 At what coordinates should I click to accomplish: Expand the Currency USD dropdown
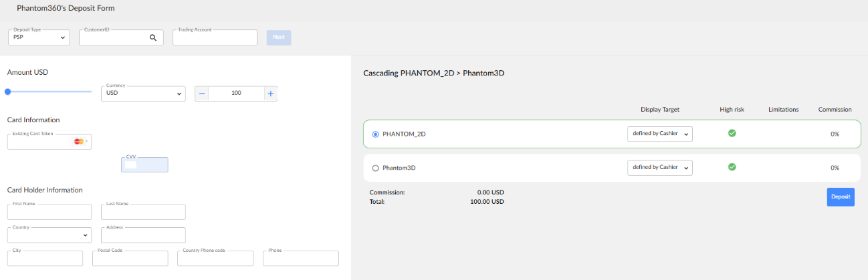(x=143, y=94)
